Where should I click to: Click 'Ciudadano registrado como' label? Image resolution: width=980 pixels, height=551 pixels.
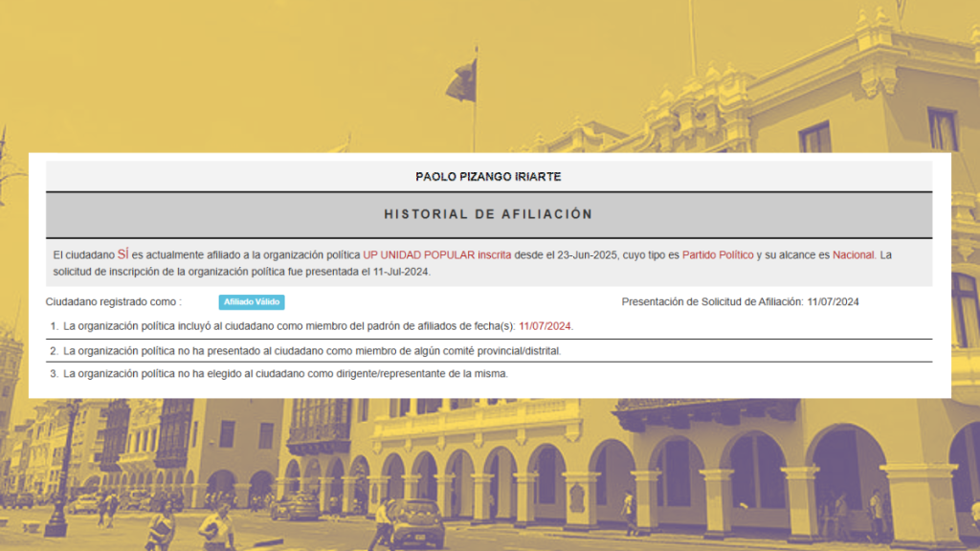(x=113, y=302)
